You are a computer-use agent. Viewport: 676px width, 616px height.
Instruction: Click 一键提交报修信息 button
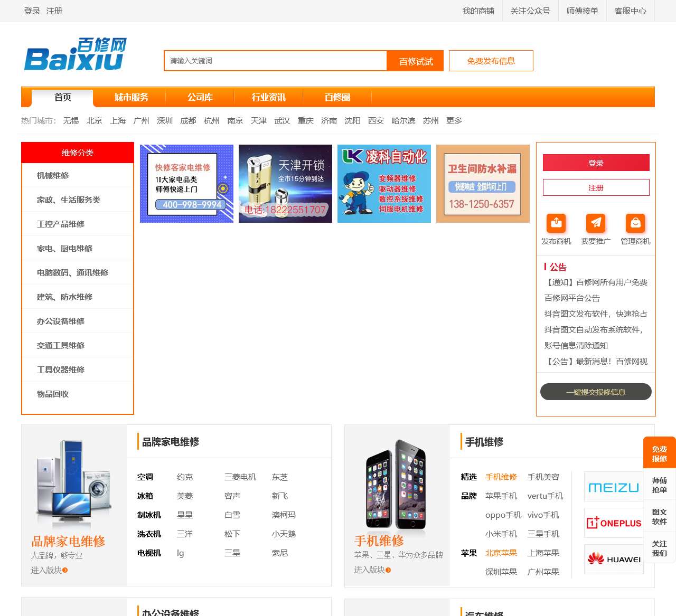tap(595, 392)
